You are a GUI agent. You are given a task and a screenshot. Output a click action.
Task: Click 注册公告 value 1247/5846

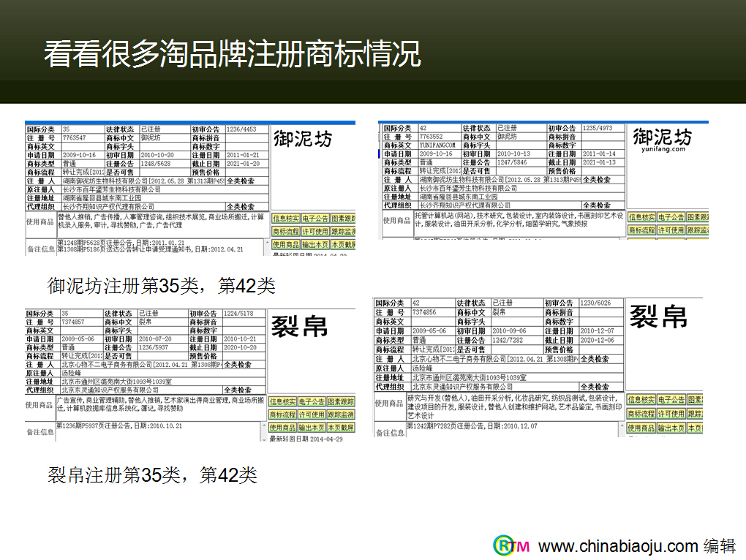click(512, 162)
